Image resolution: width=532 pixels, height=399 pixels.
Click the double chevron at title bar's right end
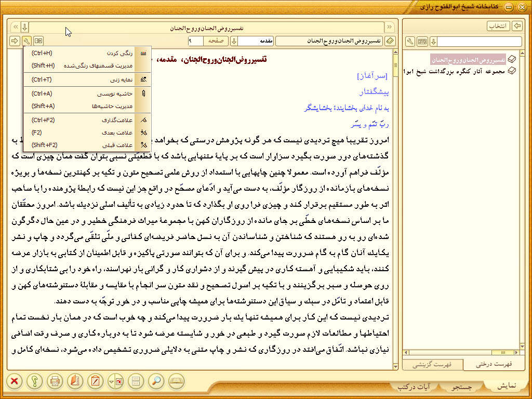pos(389,27)
